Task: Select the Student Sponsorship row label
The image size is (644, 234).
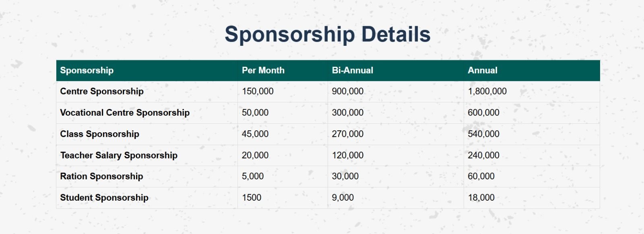Action: (x=104, y=197)
